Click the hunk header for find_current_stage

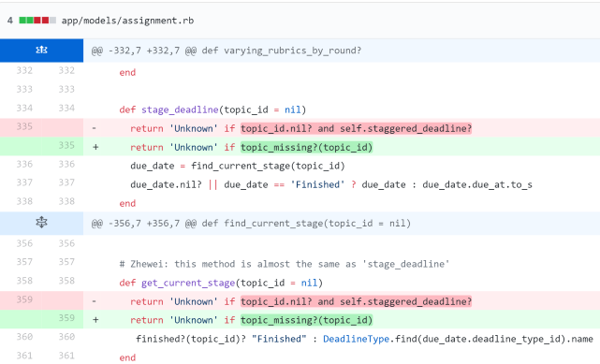(251, 224)
